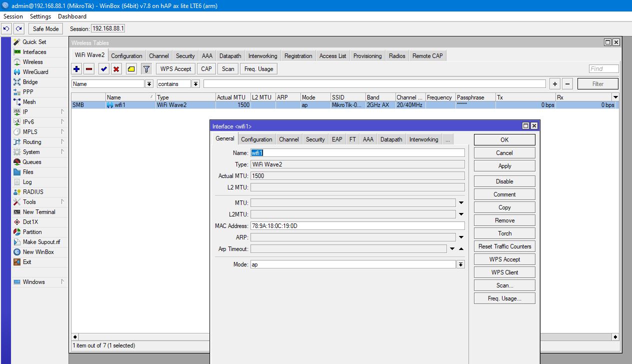Screen dimensions: 632x364
Task: Toggle Safe Mode
Action: 45,28
